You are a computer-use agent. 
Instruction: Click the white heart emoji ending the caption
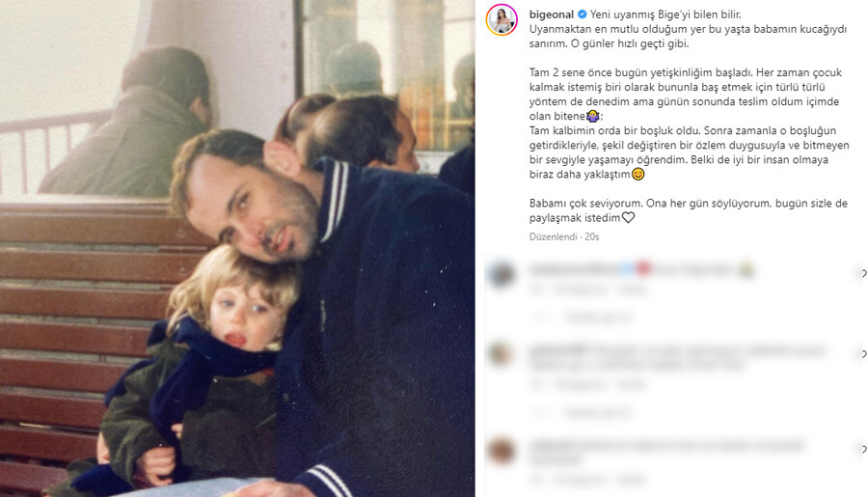click(x=628, y=218)
